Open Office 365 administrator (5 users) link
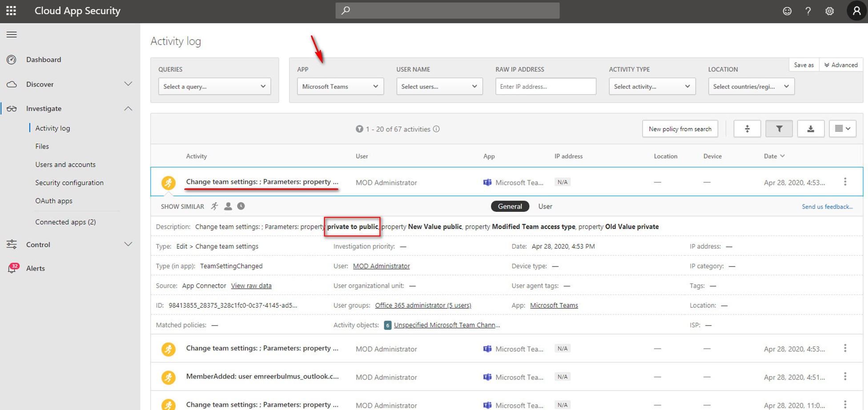The height and width of the screenshot is (410, 868). pyautogui.click(x=423, y=305)
